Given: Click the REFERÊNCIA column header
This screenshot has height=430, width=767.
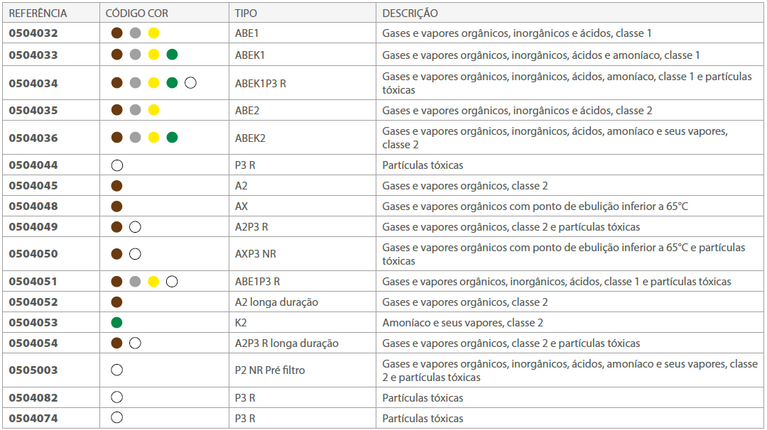Looking at the screenshot, I should click(x=38, y=13).
